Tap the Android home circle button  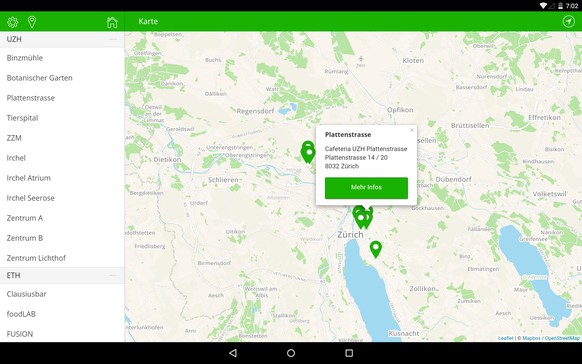pyautogui.click(x=291, y=353)
